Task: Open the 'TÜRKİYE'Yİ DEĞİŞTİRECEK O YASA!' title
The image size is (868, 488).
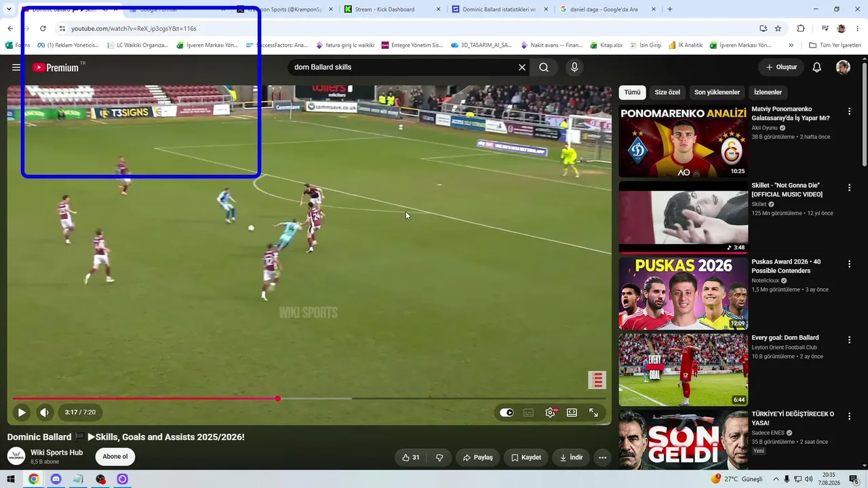Action: pyautogui.click(x=793, y=418)
